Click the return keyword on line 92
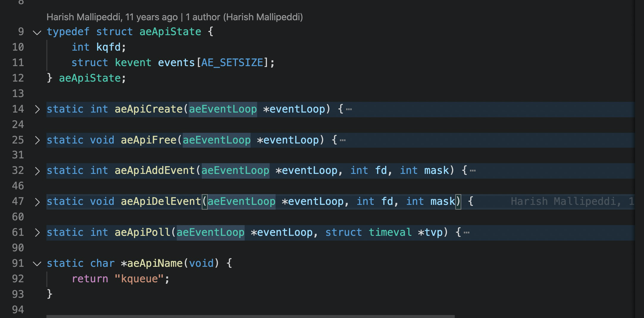 coord(90,279)
